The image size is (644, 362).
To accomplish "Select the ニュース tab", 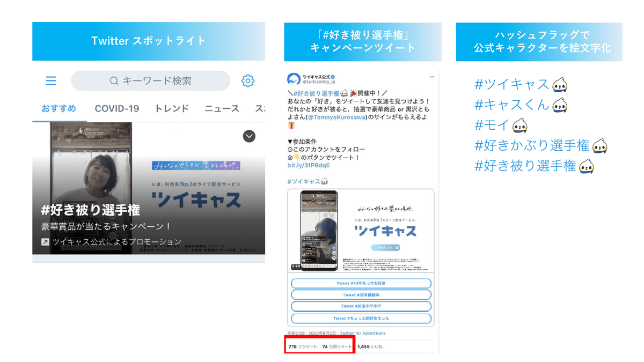I will [222, 108].
